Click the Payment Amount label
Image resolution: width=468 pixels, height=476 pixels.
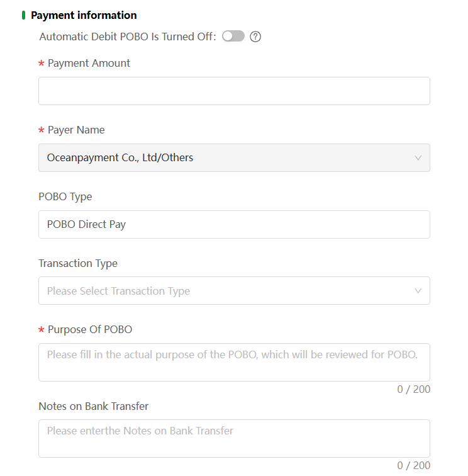pos(89,63)
